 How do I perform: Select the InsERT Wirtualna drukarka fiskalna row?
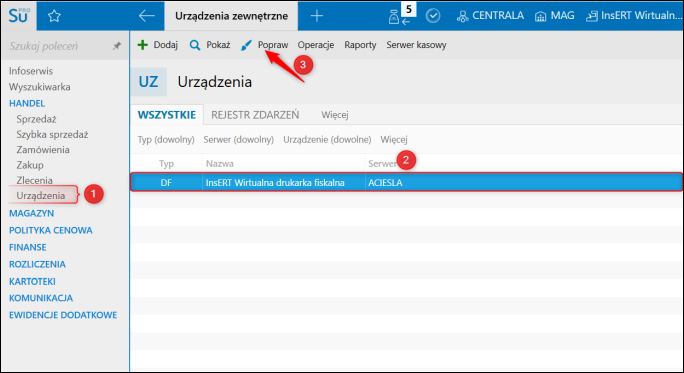tap(406, 182)
